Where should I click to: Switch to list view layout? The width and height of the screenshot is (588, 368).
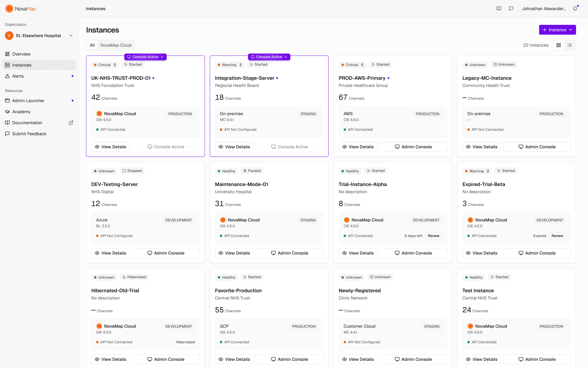click(x=569, y=45)
